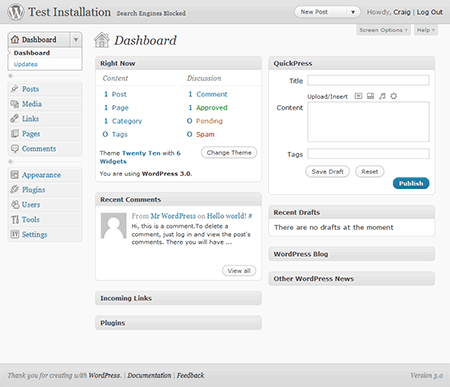
Task: Expand the WordPress Blog widget
Action: (352, 254)
